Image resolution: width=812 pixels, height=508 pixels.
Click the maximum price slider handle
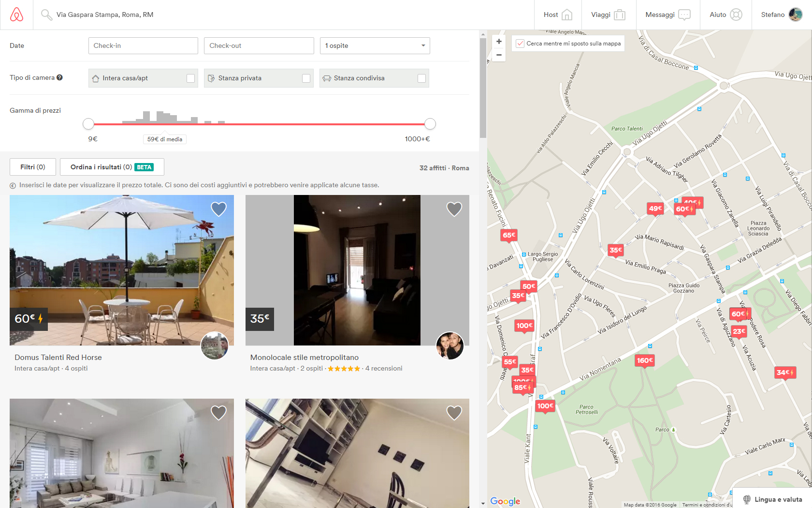tap(430, 124)
